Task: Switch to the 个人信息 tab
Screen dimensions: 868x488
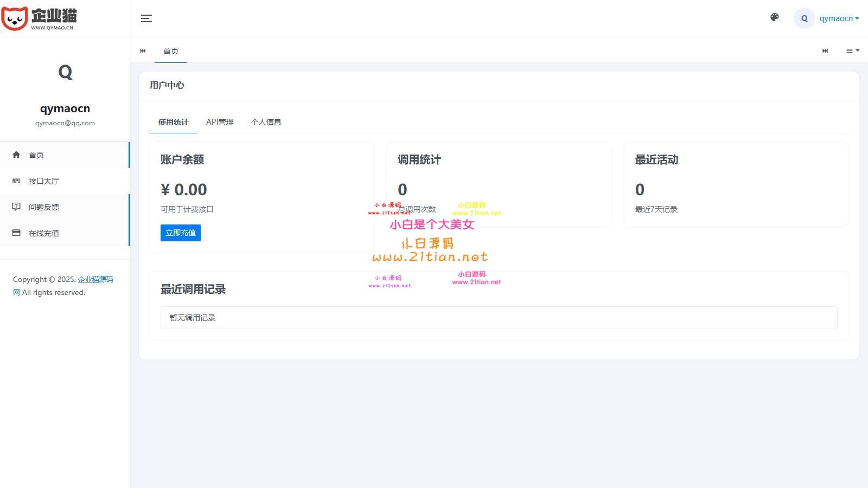Action: point(266,122)
